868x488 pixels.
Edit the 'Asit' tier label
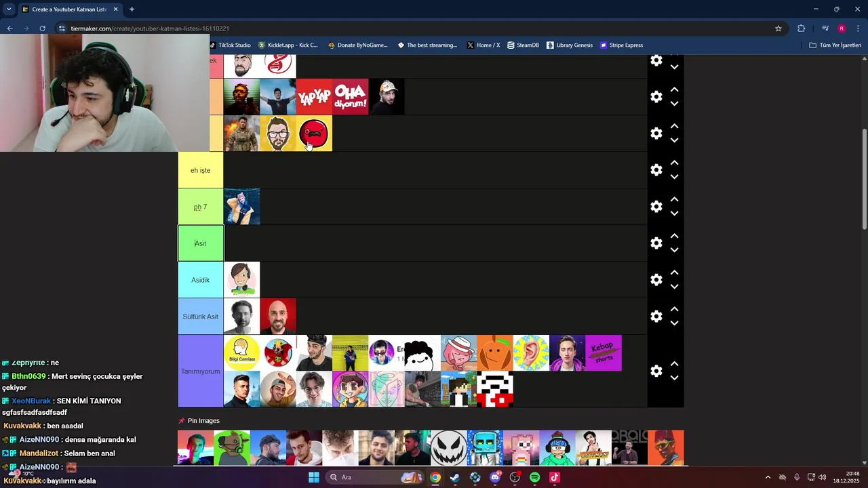(201, 243)
